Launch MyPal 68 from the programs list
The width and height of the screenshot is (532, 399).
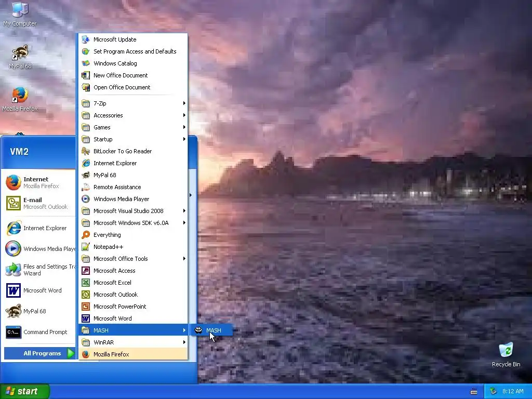point(133,175)
